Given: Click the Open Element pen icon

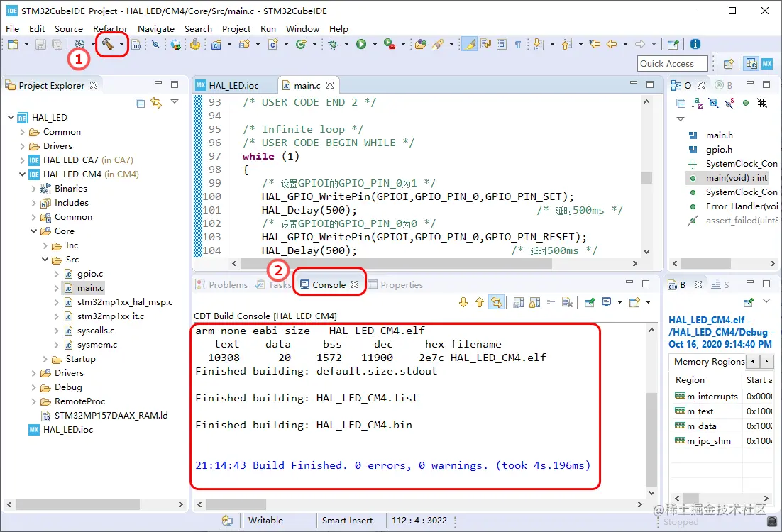Looking at the screenshot, I should click(x=437, y=45).
